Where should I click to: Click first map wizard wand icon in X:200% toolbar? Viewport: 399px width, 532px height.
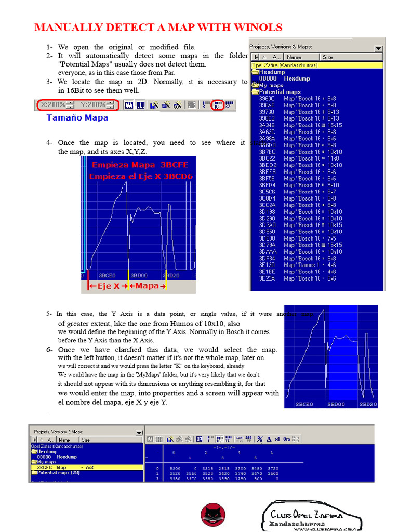coord(154,105)
